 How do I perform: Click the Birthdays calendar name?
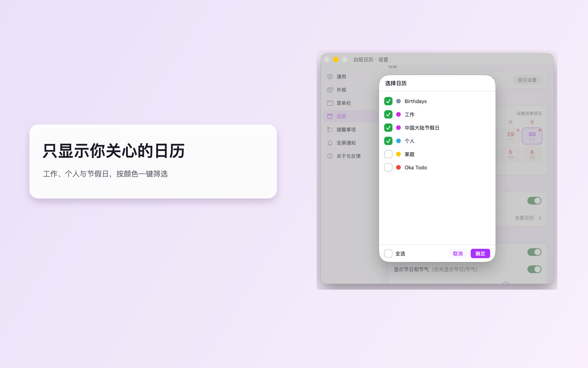pos(415,101)
